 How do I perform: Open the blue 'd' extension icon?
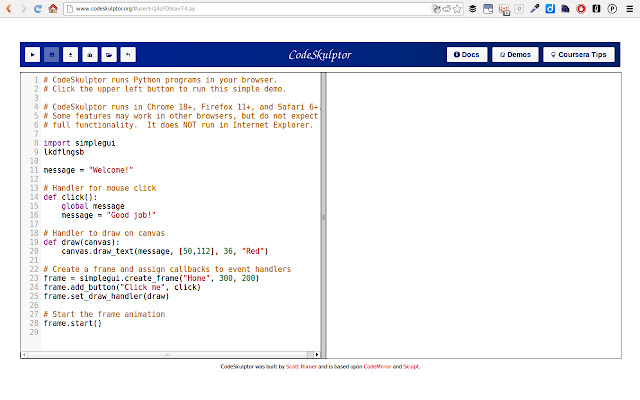[550, 9]
